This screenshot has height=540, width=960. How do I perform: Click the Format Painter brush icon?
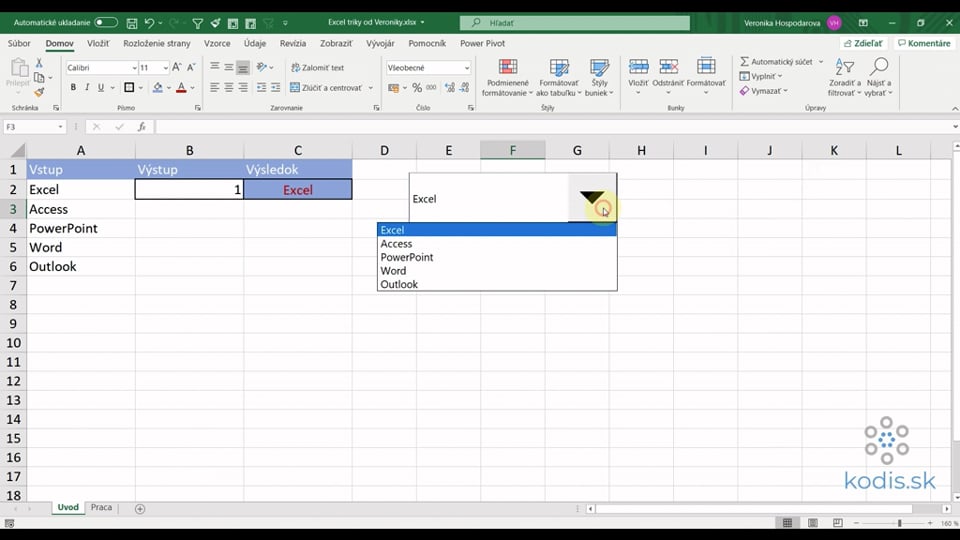tap(39, 92)
